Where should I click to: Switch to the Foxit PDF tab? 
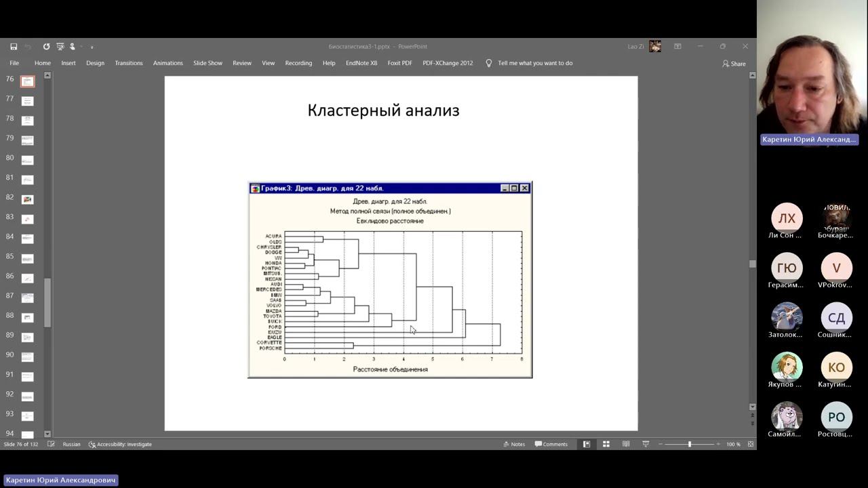pyautogui.click(x=400, y=63)
